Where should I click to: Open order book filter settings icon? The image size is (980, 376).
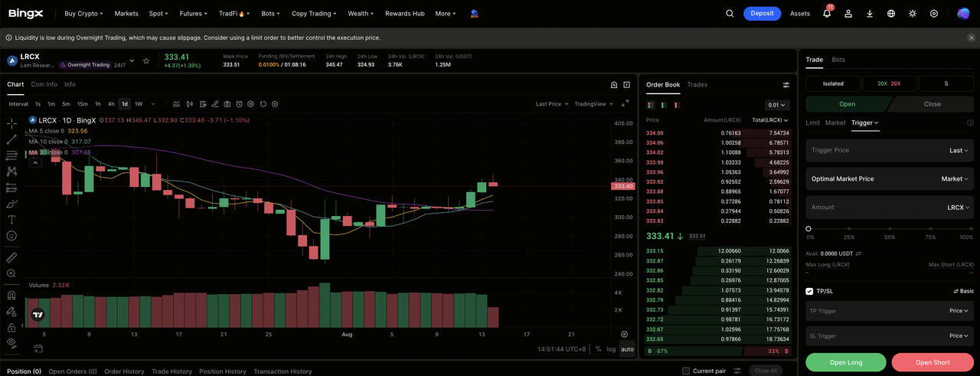coord(786,85)
